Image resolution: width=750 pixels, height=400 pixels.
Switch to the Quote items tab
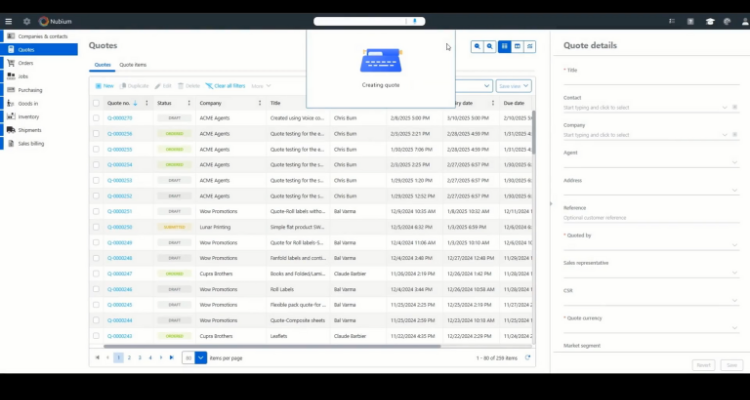(133, 65)
